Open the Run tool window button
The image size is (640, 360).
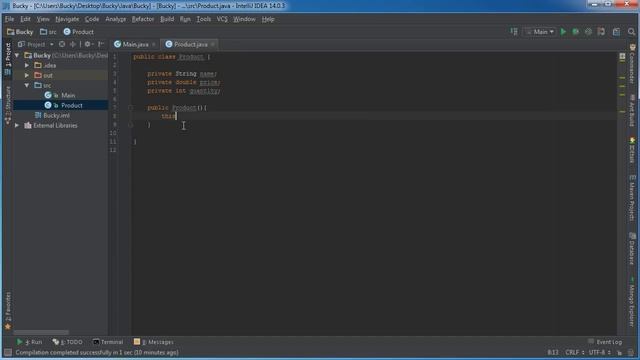[x=29, y=342]
